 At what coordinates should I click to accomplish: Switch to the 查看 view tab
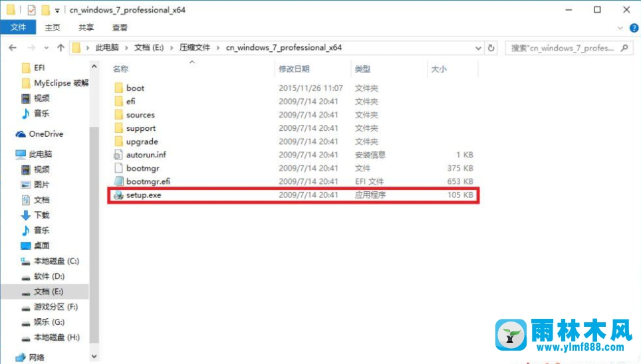(120, 27)
